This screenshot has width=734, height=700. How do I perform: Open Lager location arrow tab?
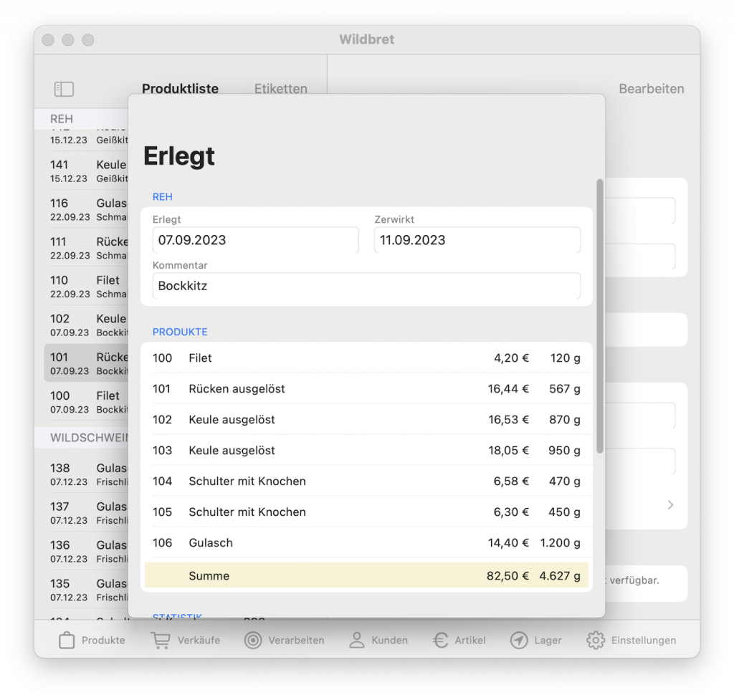click(x=535, y=640)
